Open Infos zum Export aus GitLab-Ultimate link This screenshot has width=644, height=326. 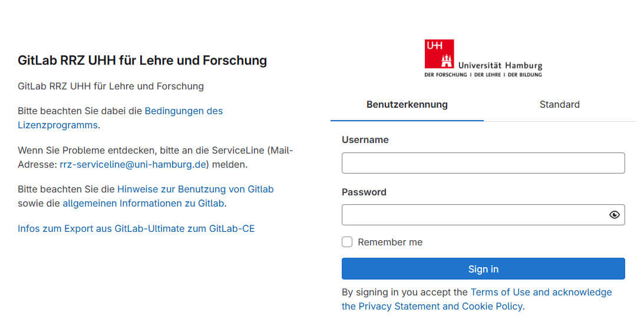[x=136, y=228]
